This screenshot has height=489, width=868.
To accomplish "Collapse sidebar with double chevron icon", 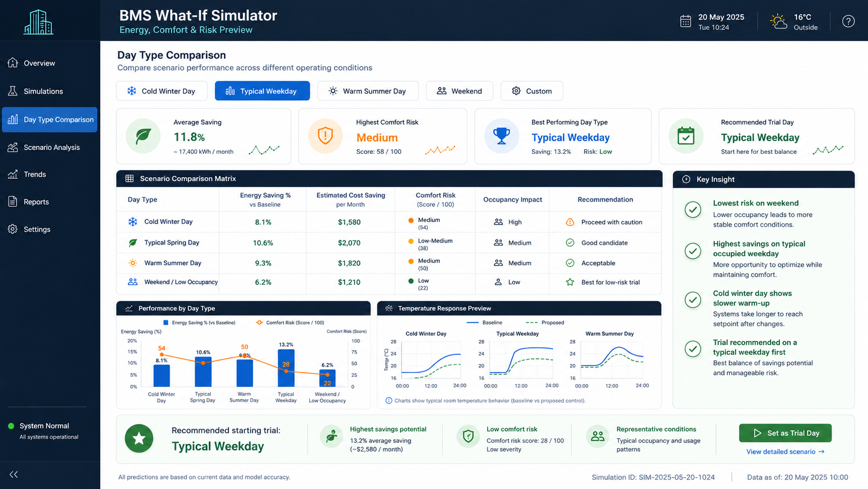I will tap(13, 474).
